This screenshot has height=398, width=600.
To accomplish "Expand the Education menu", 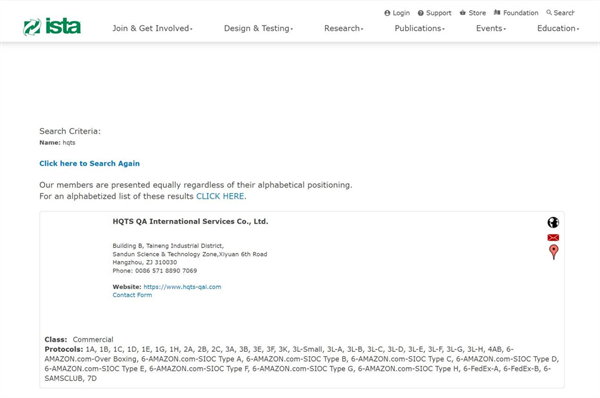I will pyautogui.click(x=558, y=28).
